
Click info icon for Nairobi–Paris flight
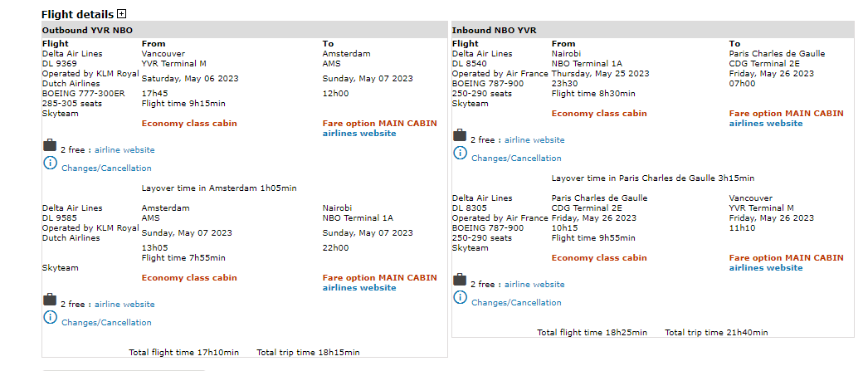point(460,154)
